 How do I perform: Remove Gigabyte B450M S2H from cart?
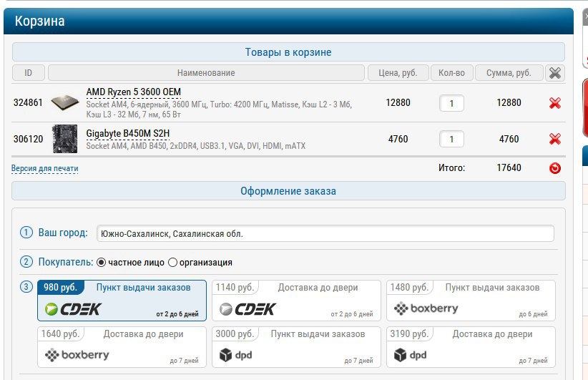click(x=554, y=139)
